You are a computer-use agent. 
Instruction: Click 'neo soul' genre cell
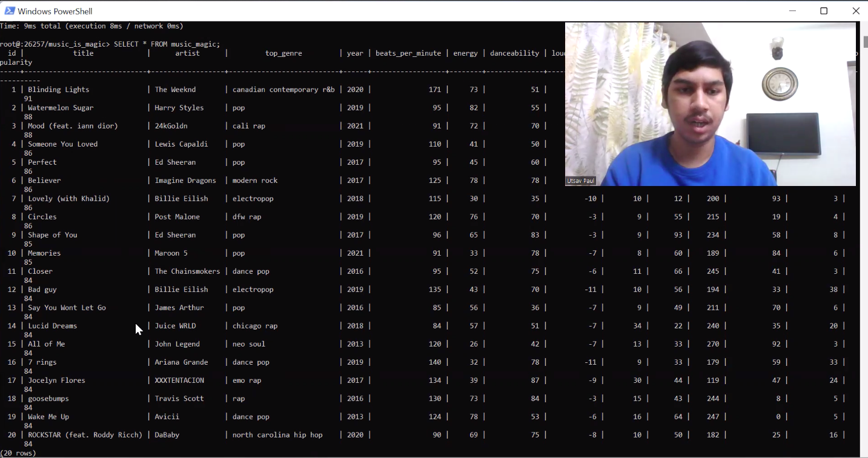pyautogui.click(x=249, y=344)
